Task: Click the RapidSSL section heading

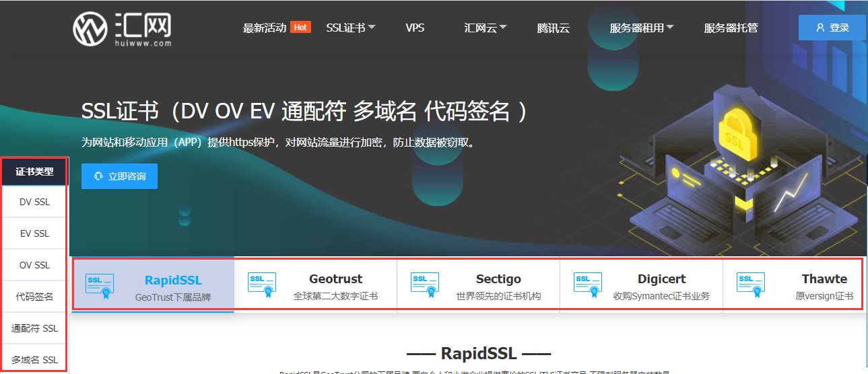Action: (x=479, y=353)
